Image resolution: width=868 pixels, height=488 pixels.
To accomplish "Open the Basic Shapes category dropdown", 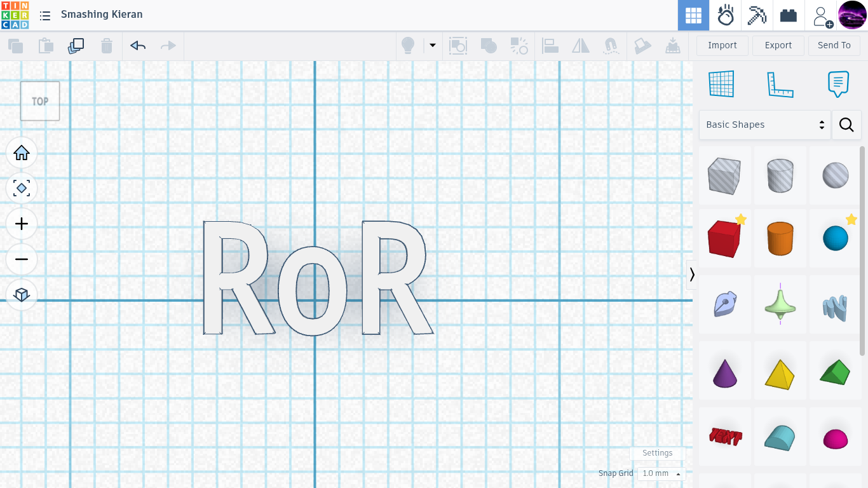I will pos(764,125).
